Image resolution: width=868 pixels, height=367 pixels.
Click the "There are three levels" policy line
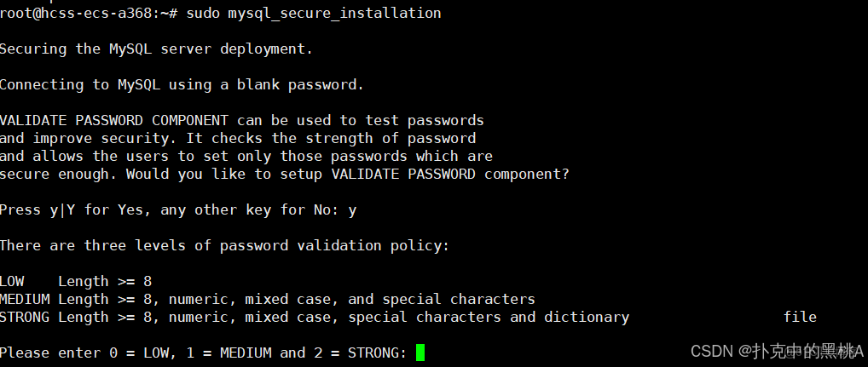(224, 245)
